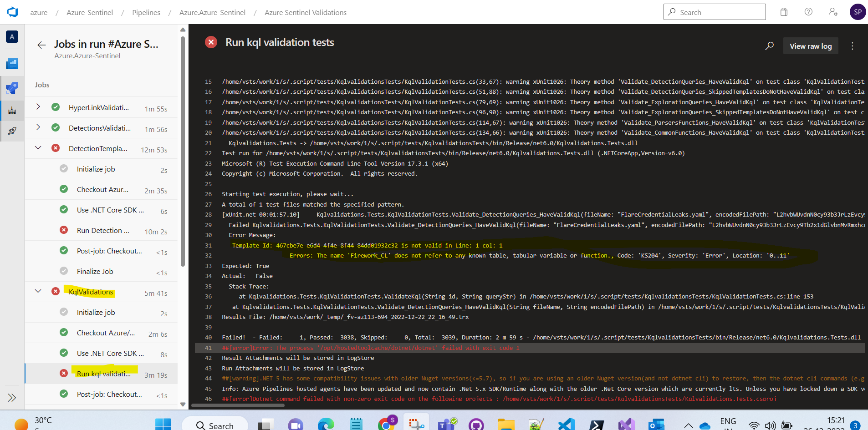The height and width of the screenshot is (430, 868).
Task: Select the Finalize Job step
Action: (101, 272)
